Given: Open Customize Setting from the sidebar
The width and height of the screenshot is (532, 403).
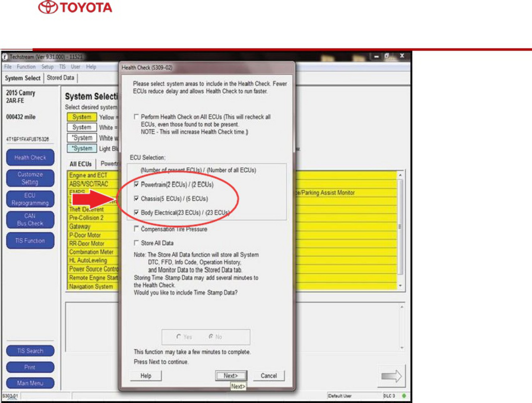Looking at the screenshot, I should pyautogui.click(x=30, y=178).
